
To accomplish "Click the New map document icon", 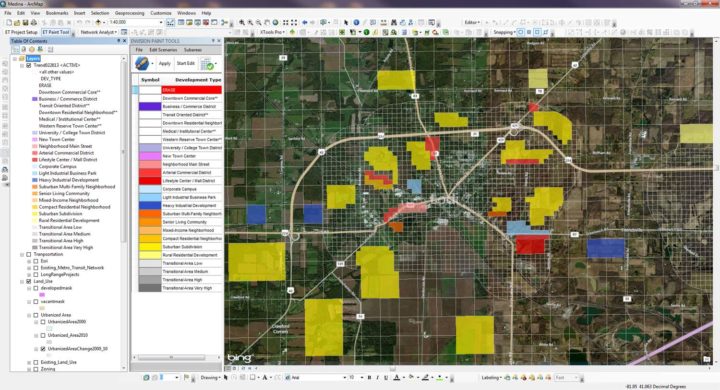I will pos(9,22).
